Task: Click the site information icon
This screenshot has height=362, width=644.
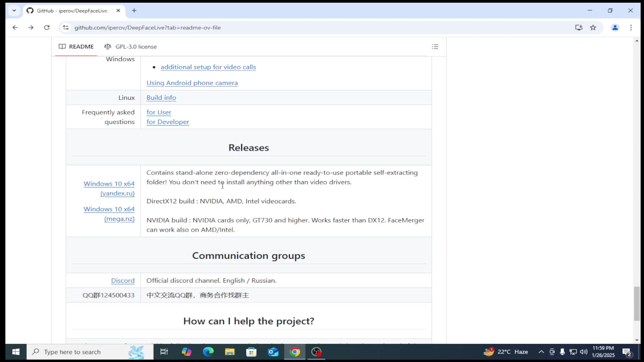Action: click(x=66, y=27)
